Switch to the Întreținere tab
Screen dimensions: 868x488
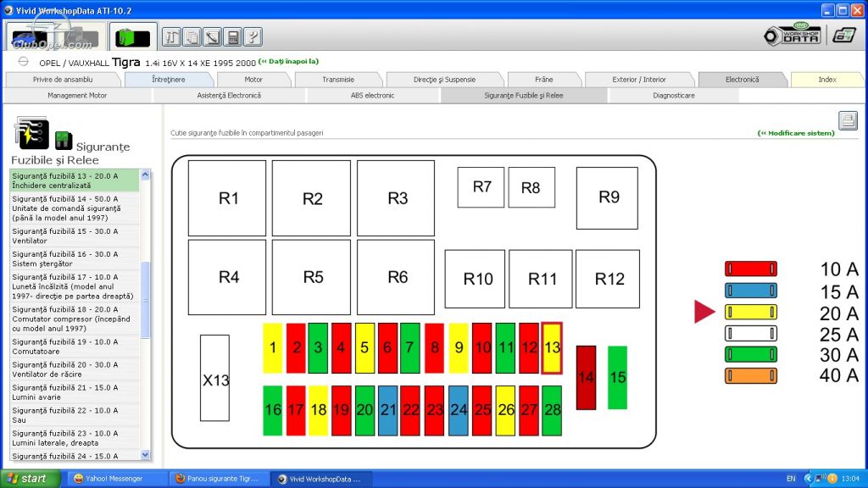pyautogui.click(x=169, y=80)
